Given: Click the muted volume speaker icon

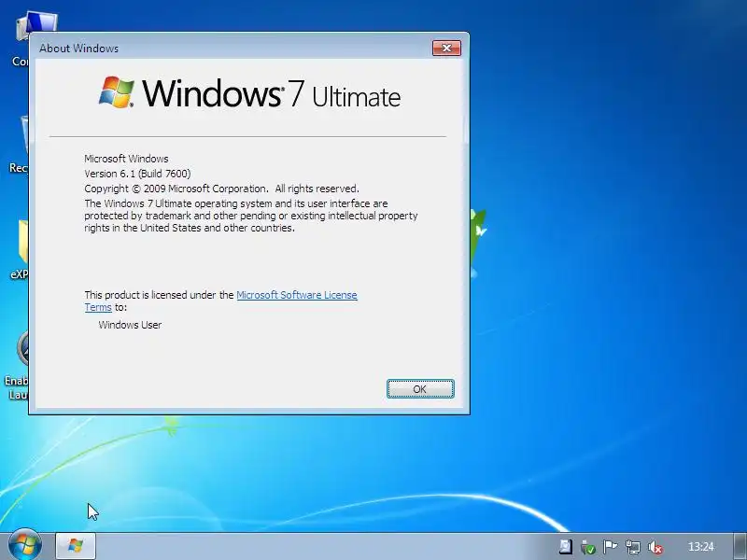Looking at the screenshot, I should tap(656, 548).
